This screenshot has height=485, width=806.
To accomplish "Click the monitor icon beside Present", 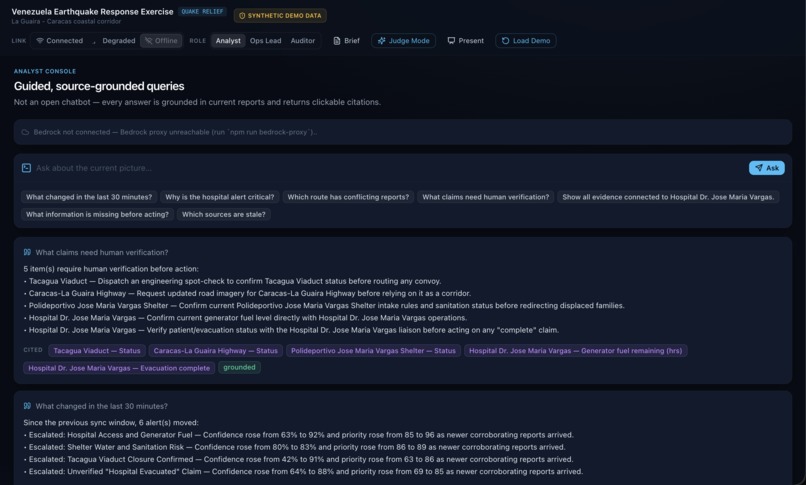I will click(451, 40).
